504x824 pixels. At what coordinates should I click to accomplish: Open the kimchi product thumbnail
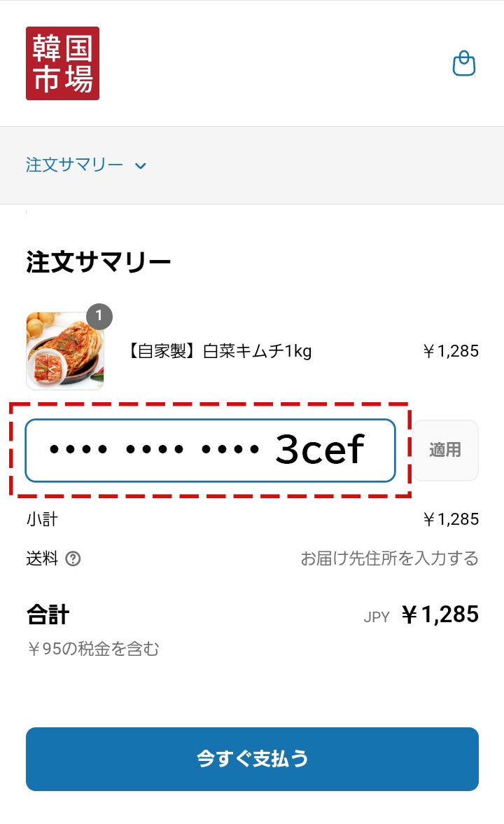click(65, 351)
